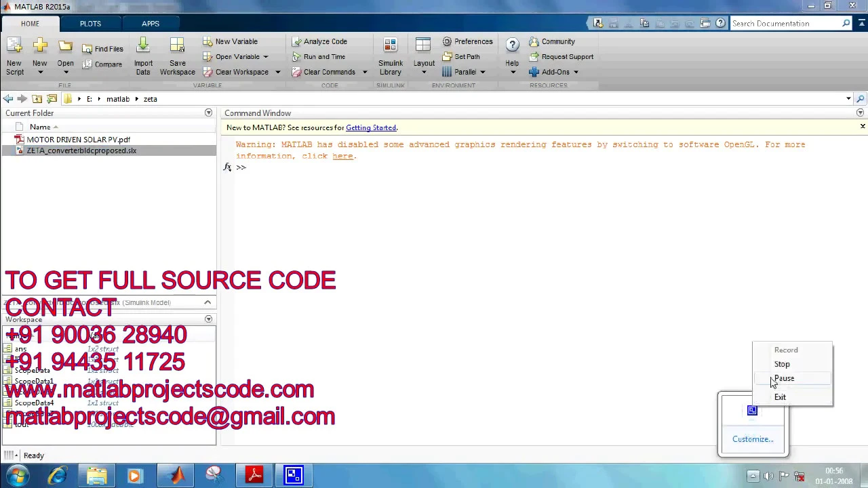868x488 pixels.
Task: Click the 'here' link in warning
Action: [342, 156]
